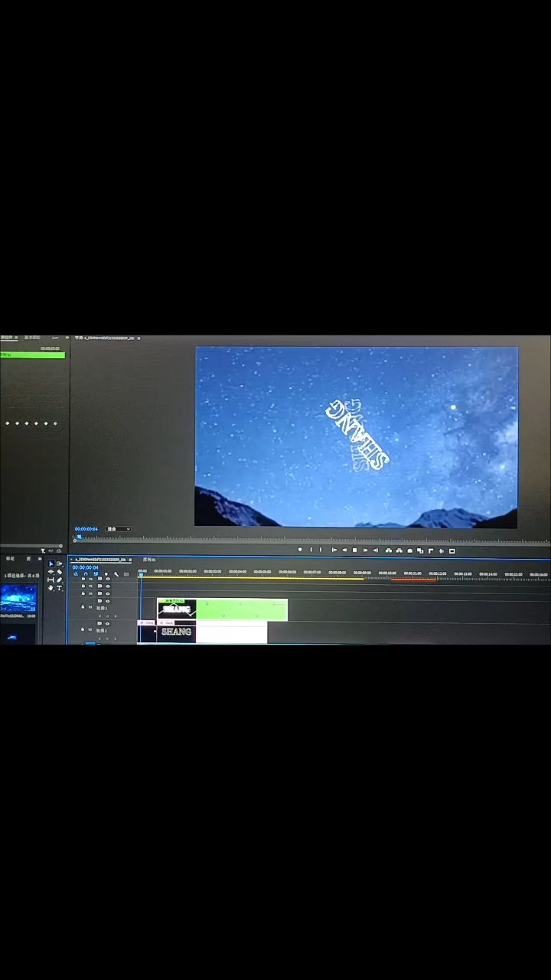Toggle video track 2 eye visibility

tap(108, 623)
